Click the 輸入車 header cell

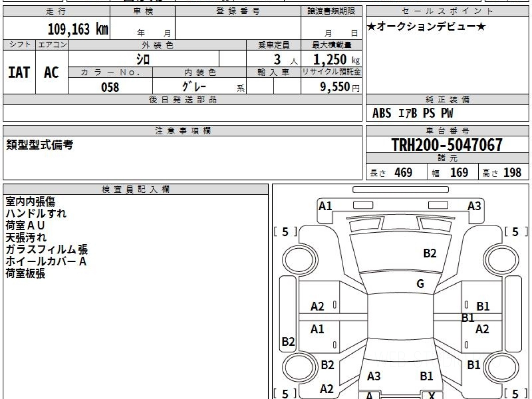tap(274, 72)
